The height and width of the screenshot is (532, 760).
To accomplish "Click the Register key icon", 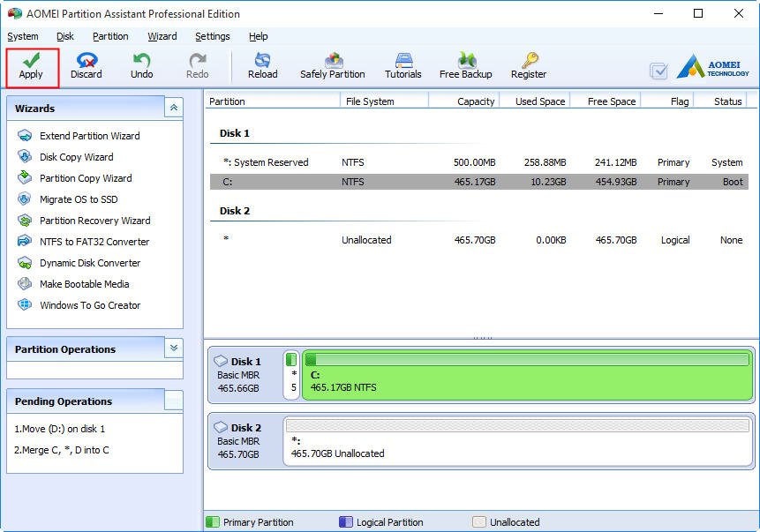I will click(529, 60).
